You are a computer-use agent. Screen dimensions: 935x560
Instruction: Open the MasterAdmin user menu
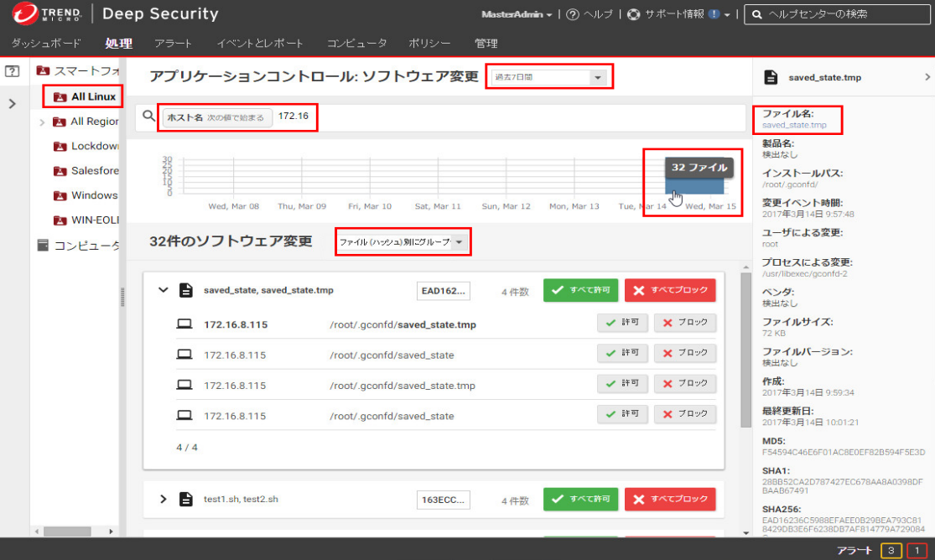(517, 14)
